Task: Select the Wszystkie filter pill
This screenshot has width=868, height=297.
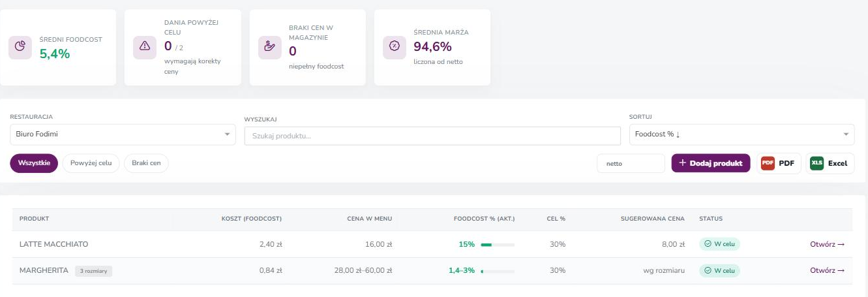Action: tap(34, 163)
